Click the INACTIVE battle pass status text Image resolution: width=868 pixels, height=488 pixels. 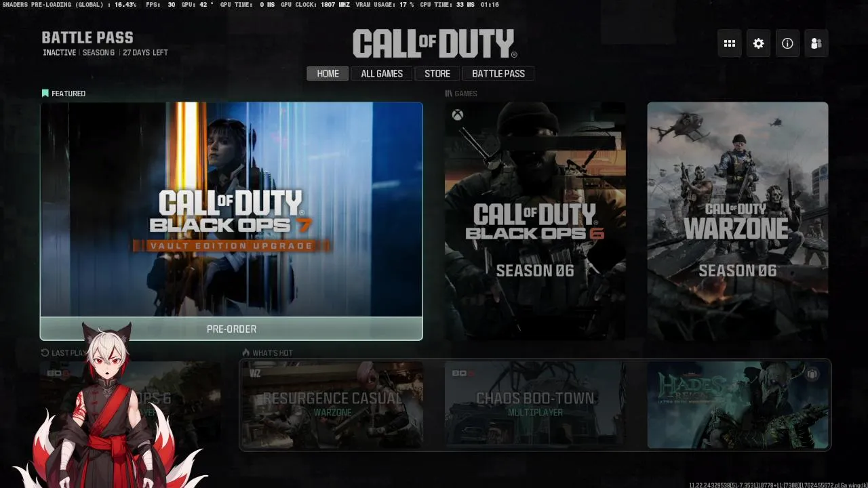pos(60,53)
